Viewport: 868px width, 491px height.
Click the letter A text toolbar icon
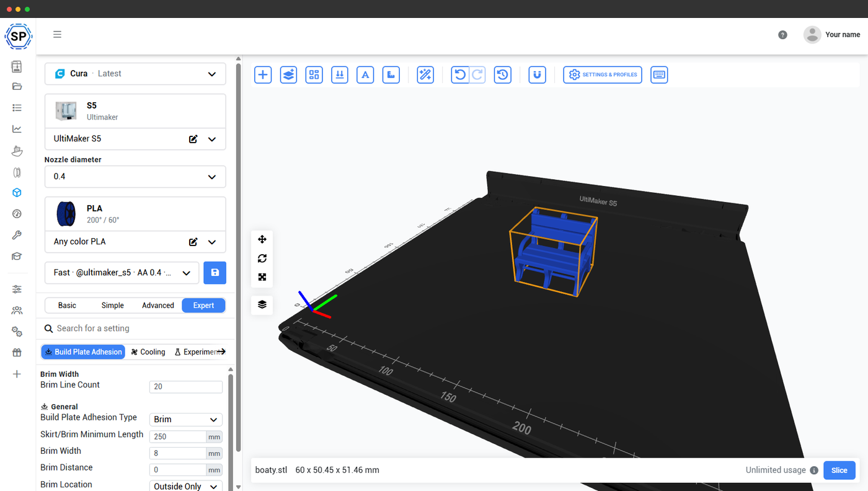pyautogui.click(x=365, y=75)
